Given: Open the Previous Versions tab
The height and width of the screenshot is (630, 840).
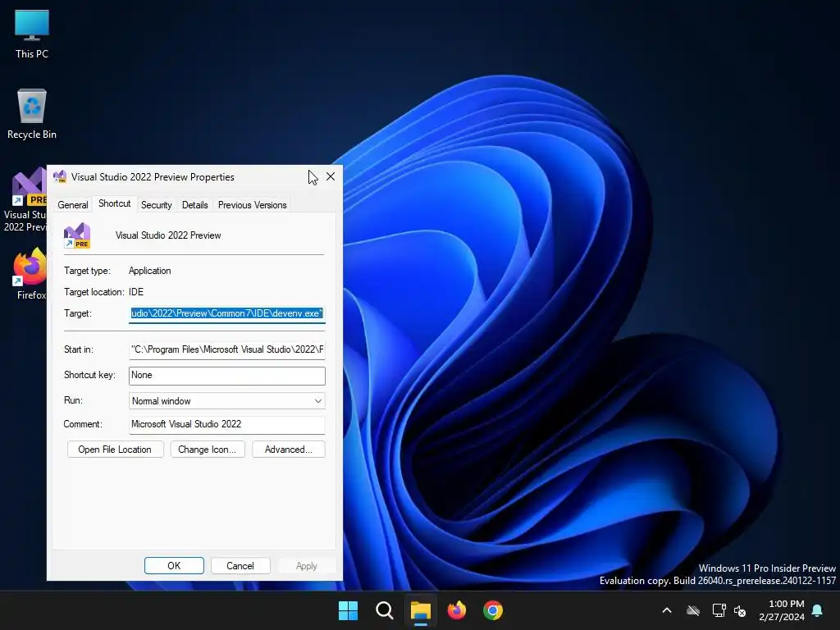Looking at the screenshot, I should point(253,204).
